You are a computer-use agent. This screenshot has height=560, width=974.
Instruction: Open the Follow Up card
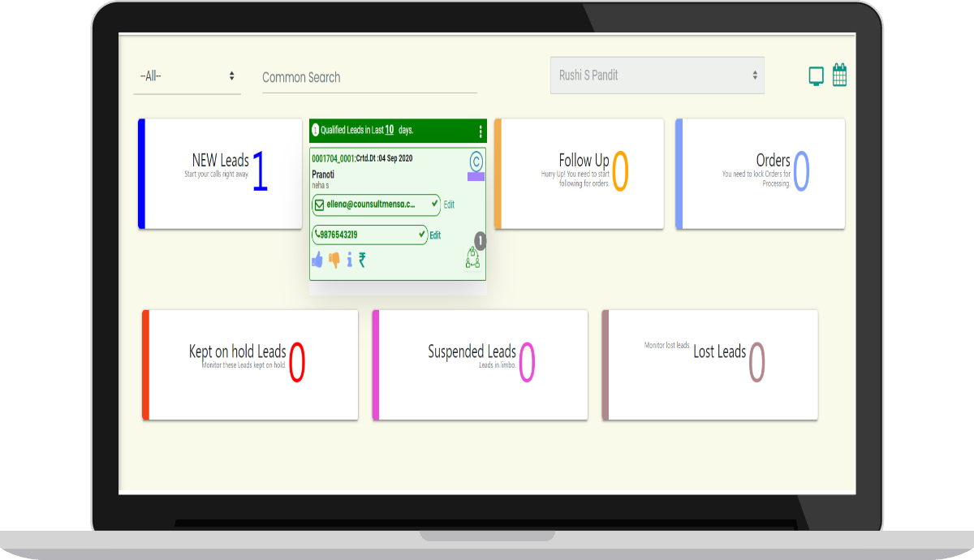pos(580,174)
